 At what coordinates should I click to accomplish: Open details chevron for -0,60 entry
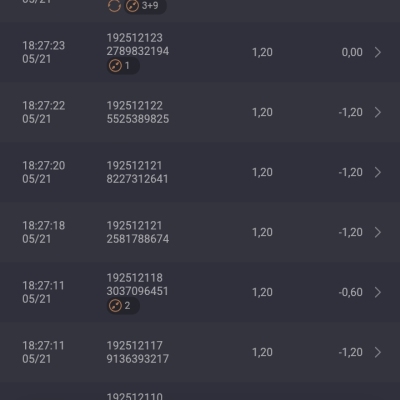(378, 292)
